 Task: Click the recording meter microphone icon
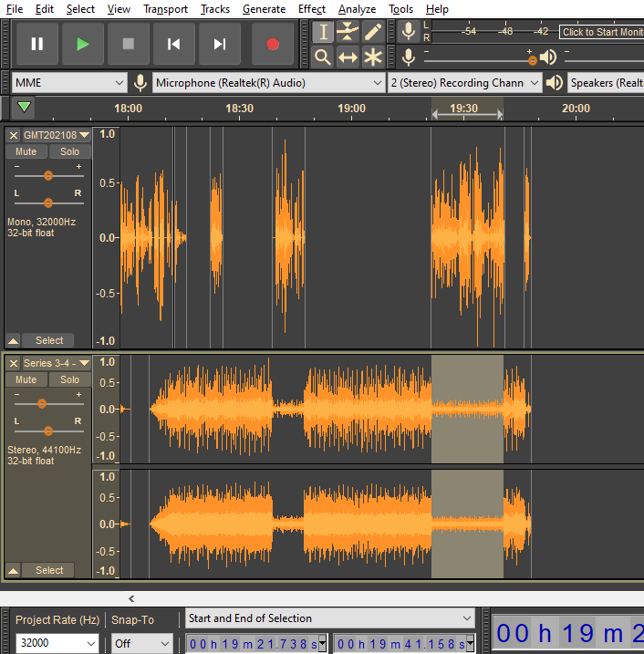pyautogui.click(x=409, y=32)
